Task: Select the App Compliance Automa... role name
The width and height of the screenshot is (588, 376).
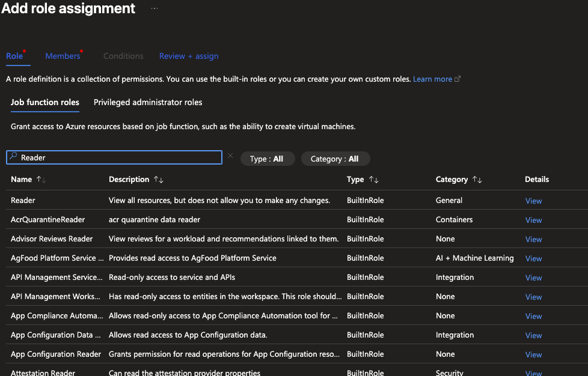Action: [x=57, y=316]
